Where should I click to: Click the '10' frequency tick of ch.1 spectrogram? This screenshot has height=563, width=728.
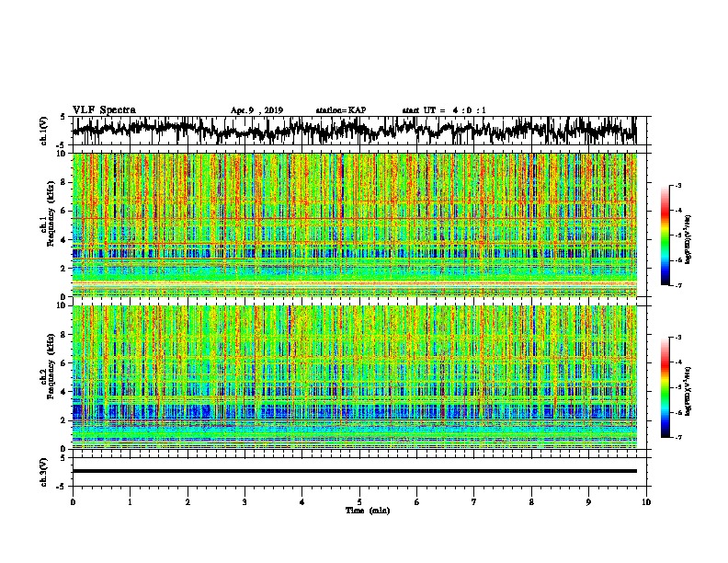[x=62, y=154]
